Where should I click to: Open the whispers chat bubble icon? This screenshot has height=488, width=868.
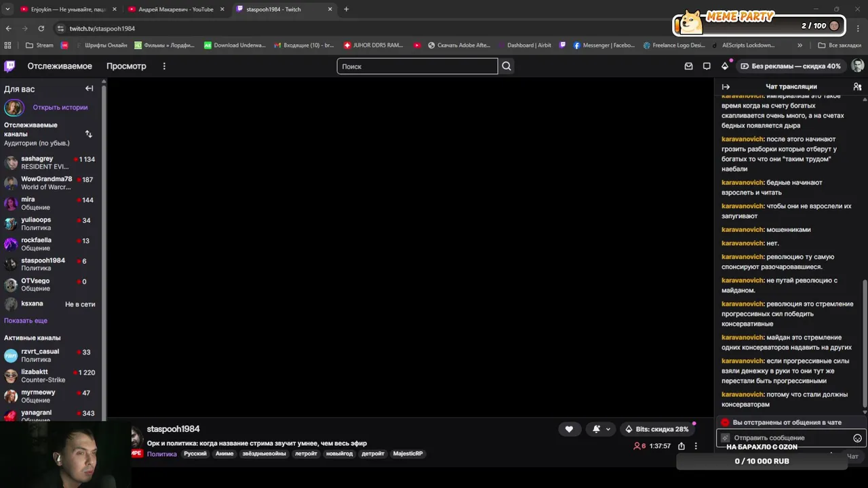(x=707, y=66)
